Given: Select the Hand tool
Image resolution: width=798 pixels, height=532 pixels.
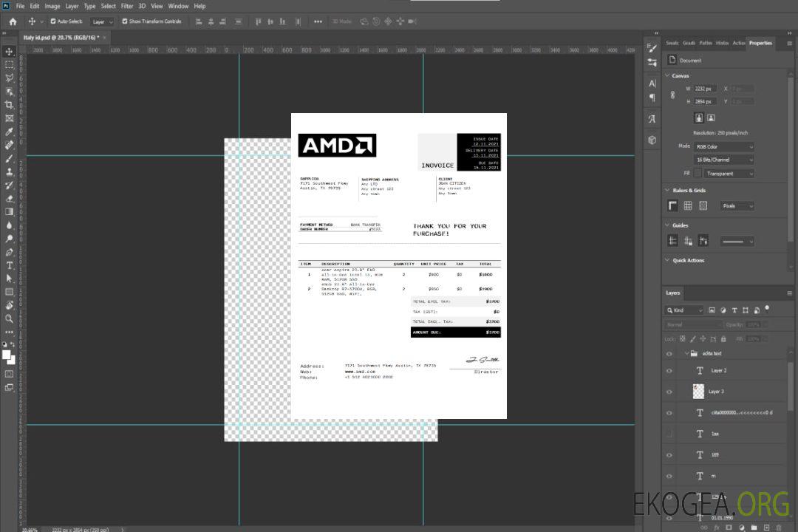Looking at the screenshot, I should (x=9, y=305).
